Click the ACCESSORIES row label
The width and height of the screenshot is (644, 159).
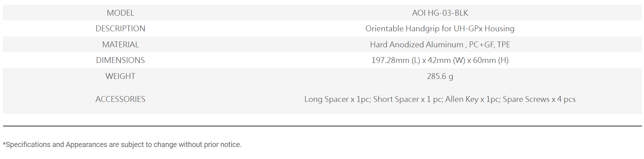[x=120, y=99]
